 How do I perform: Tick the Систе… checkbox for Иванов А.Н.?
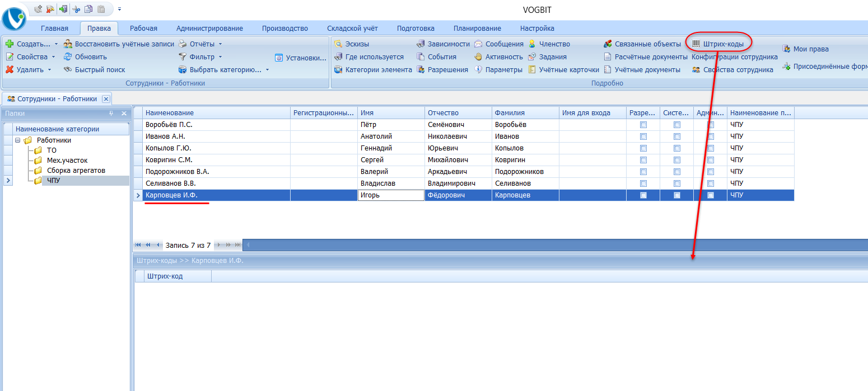[x=677, y=136]
